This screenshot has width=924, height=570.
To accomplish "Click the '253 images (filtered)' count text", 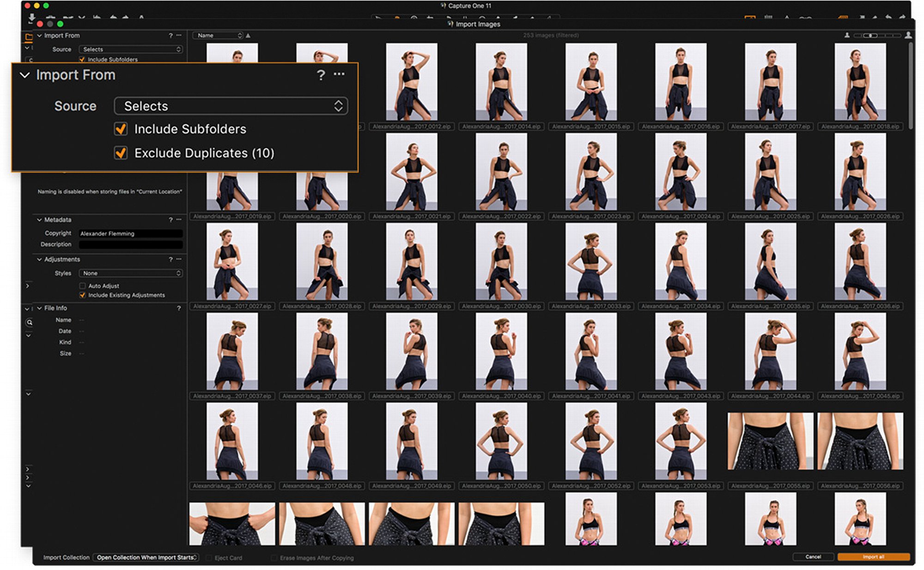I will 551,36.
